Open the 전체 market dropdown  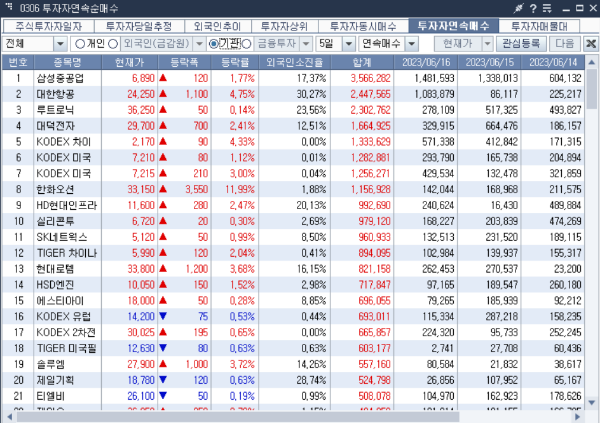click(60, 44)
